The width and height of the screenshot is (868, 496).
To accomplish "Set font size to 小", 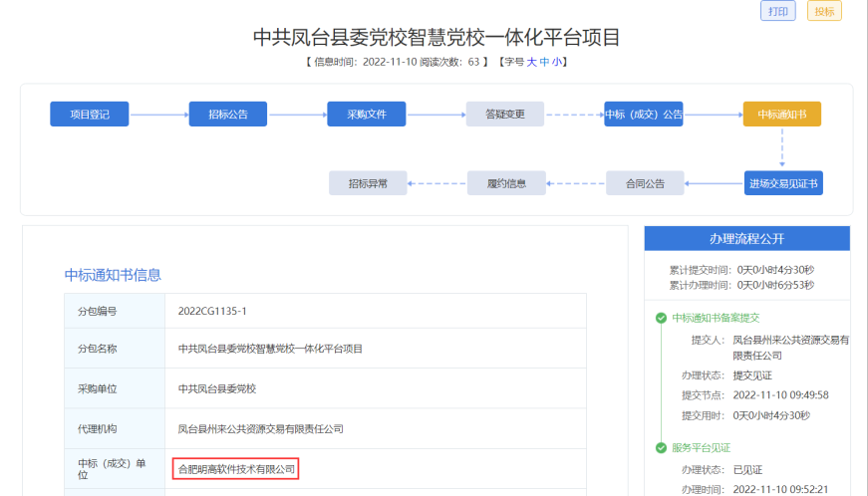I will pos(556,62).
